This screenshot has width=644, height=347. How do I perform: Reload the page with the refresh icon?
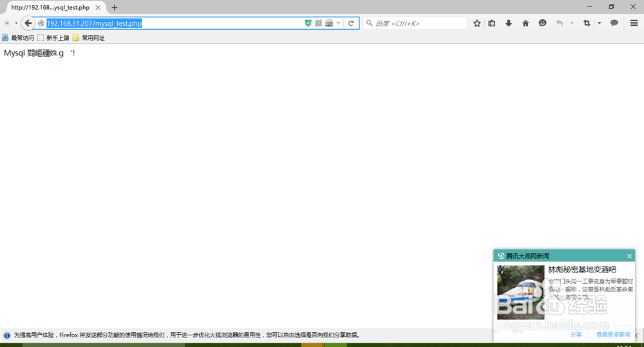(x=351, y=23)
